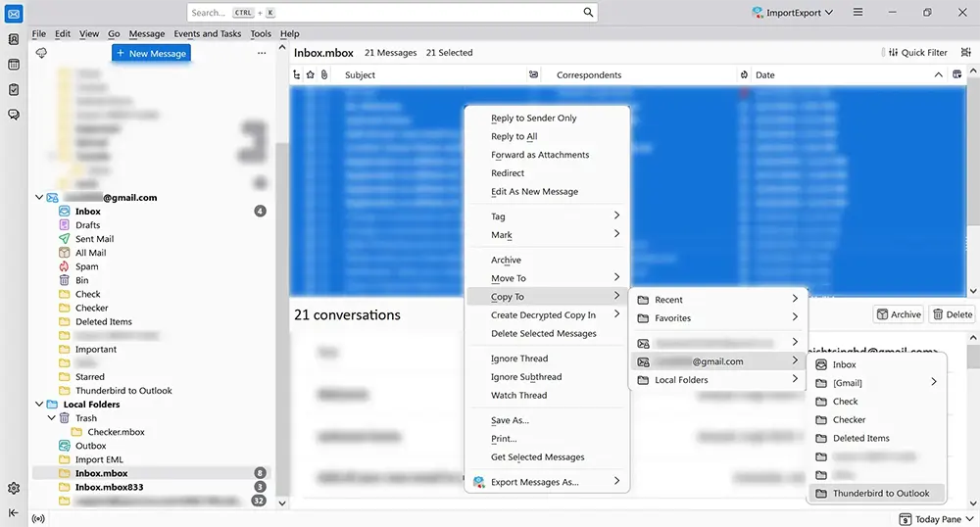980x527 pixels.
Task: Select Thunderbird to Outlook copy destination
Action: point(876,493)
